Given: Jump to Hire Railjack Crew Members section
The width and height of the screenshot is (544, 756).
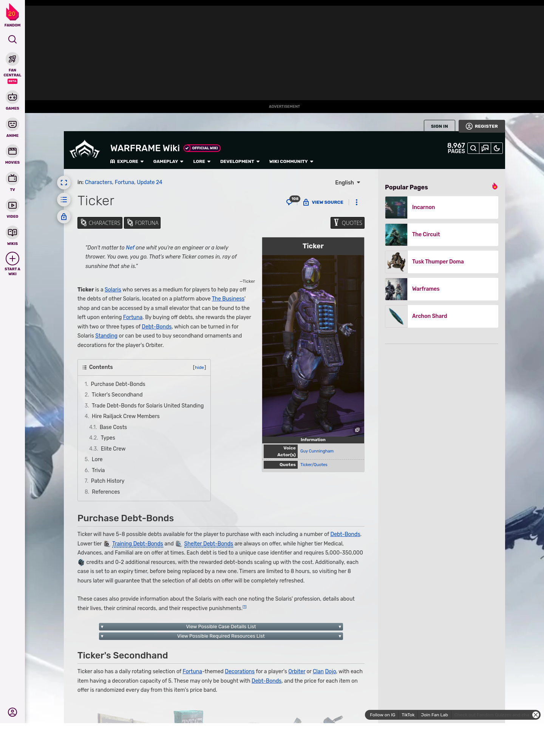Looking at the screenshot, I should pos(125,416).
